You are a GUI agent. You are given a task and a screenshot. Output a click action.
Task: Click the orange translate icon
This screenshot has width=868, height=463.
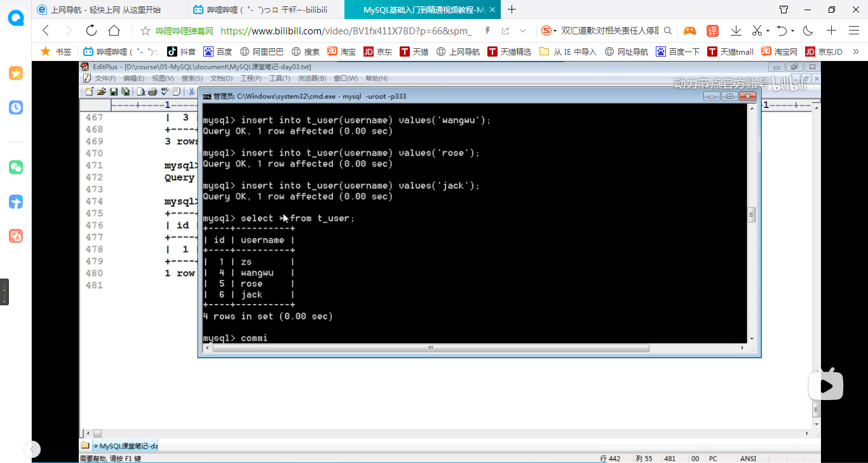click(x=712, y=31)
